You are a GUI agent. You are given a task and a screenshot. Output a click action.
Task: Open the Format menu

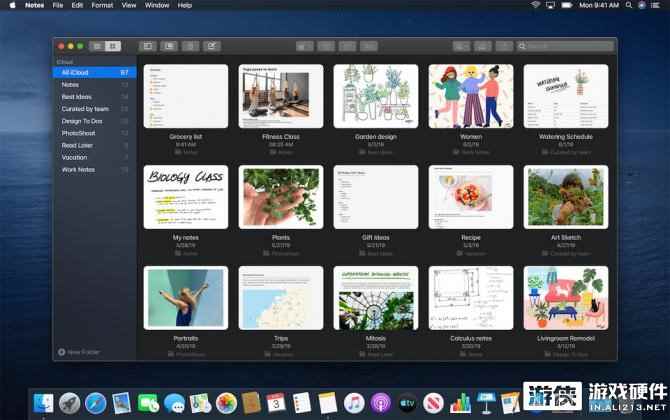pos(102,5)
